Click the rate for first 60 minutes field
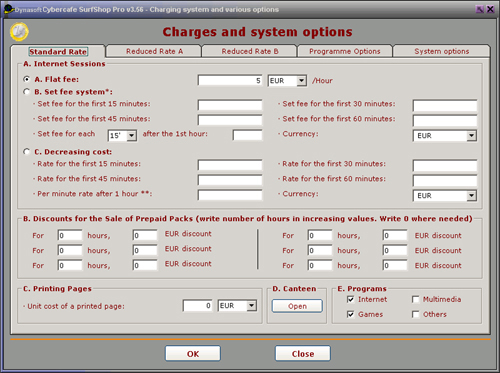The width and height of the screenshot is (500, 373). point(445,180)
